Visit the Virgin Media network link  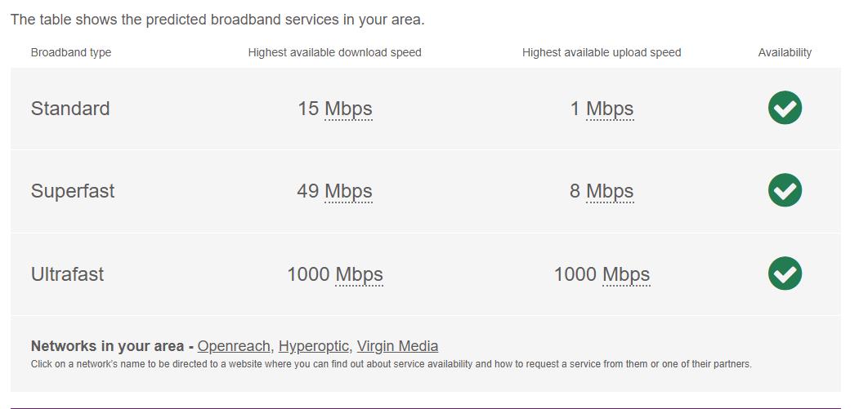coord(397,346)
